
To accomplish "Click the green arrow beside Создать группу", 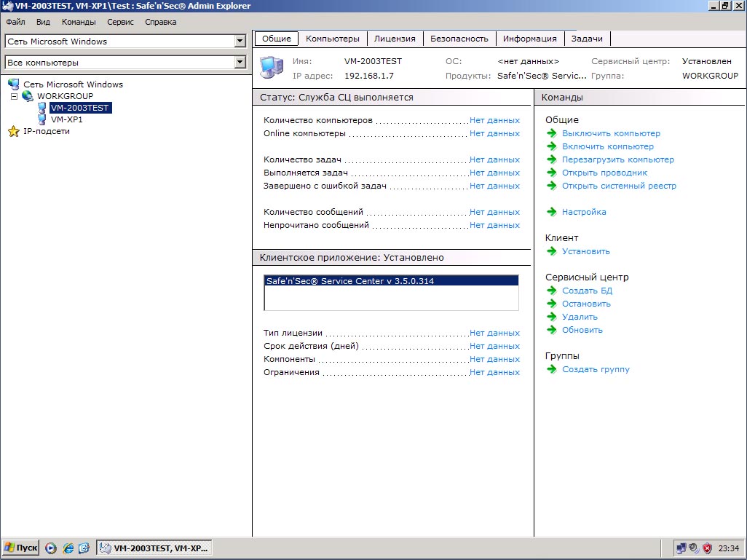I will [552, 369].
